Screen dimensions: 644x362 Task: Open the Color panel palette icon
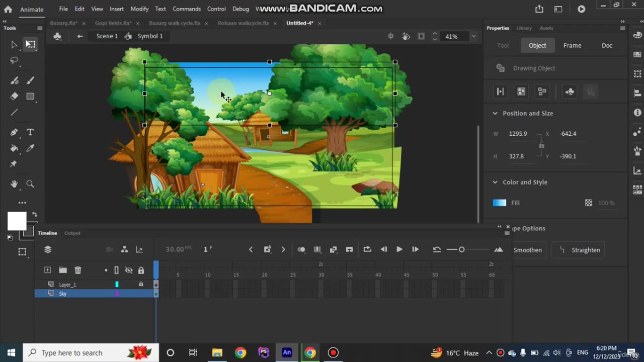pos(637,35)
